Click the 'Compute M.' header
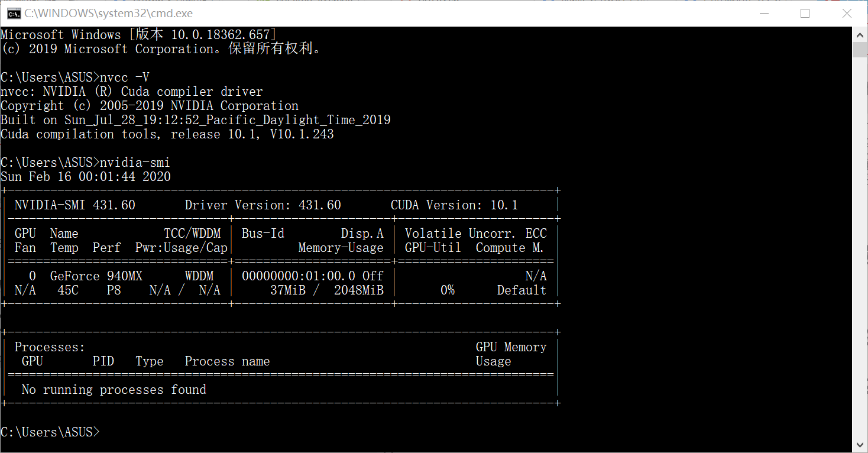Viewport: 868px width, 453px height. 510,248
